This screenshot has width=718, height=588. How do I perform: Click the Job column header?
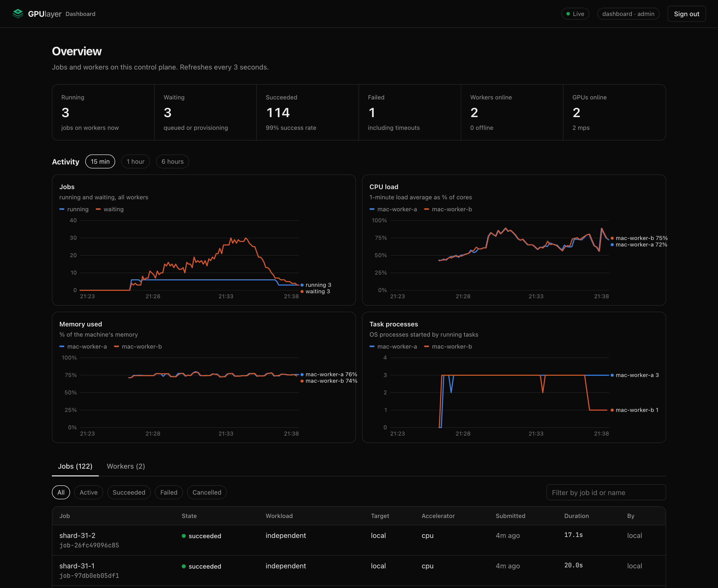click(x=65, y=516)
